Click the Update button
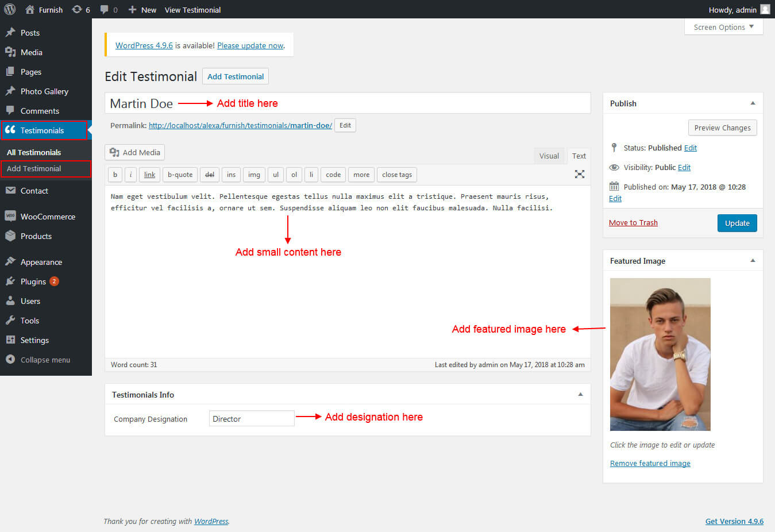775x532 pixels. (737, 223)
